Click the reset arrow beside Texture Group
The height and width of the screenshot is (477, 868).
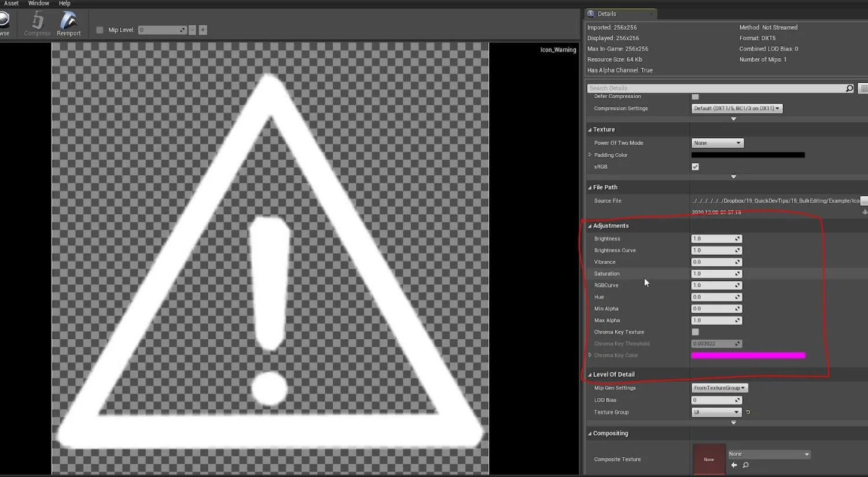coord(747,412)
